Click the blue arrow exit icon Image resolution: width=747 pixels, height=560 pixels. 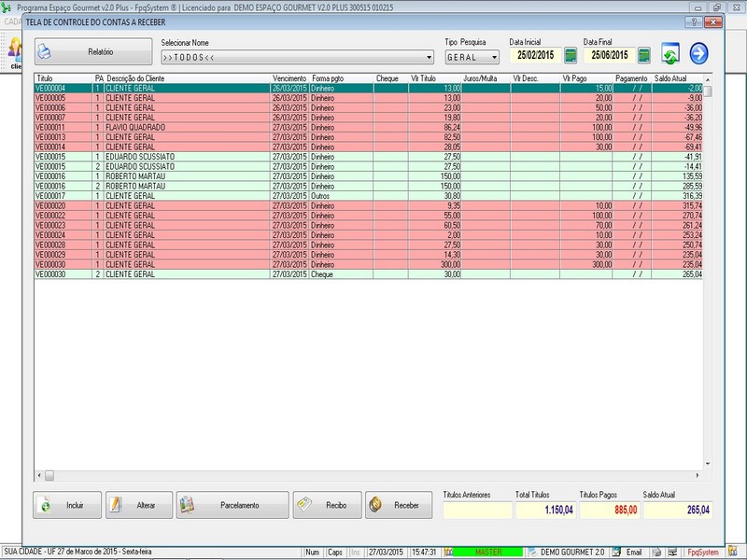[698, 53]
